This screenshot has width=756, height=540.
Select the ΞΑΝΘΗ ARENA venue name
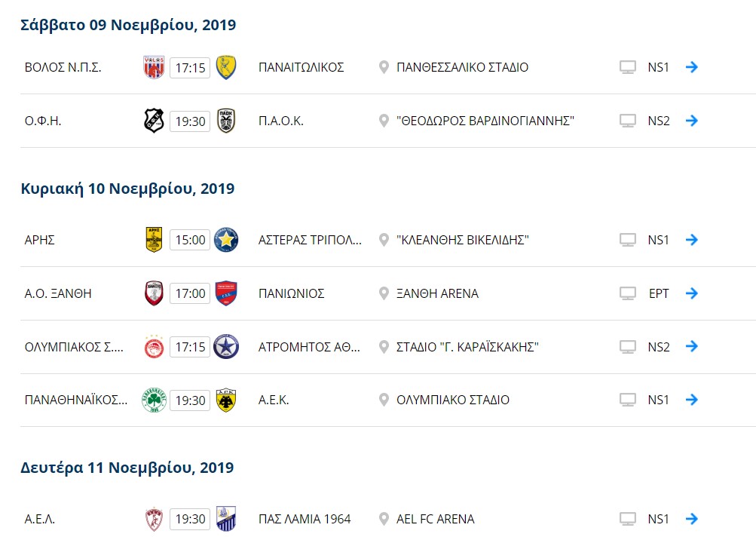[437, 293]
